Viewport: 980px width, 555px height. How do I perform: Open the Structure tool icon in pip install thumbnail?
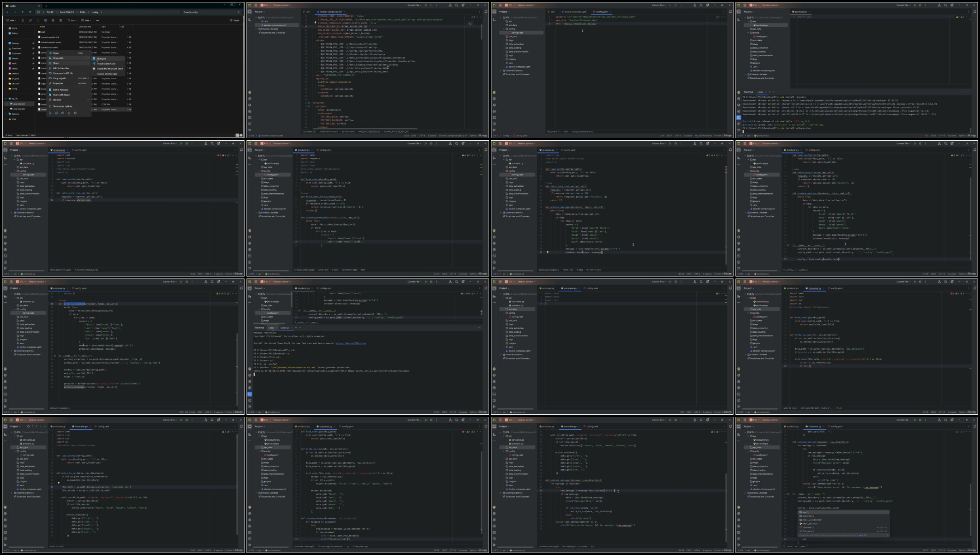coord(739,20)
